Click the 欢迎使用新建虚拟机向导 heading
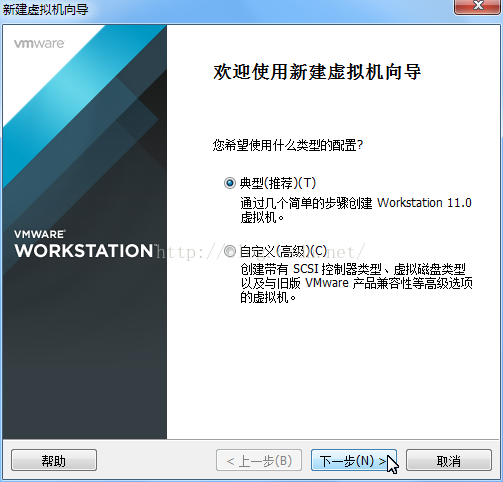This screenshot has width=503, height=482. pyautogui.click(x=317, y=72)
